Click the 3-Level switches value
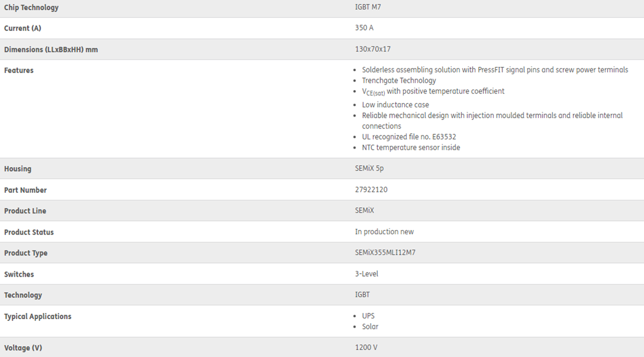This screenshot has height=357, width=644. coord(366,274)
